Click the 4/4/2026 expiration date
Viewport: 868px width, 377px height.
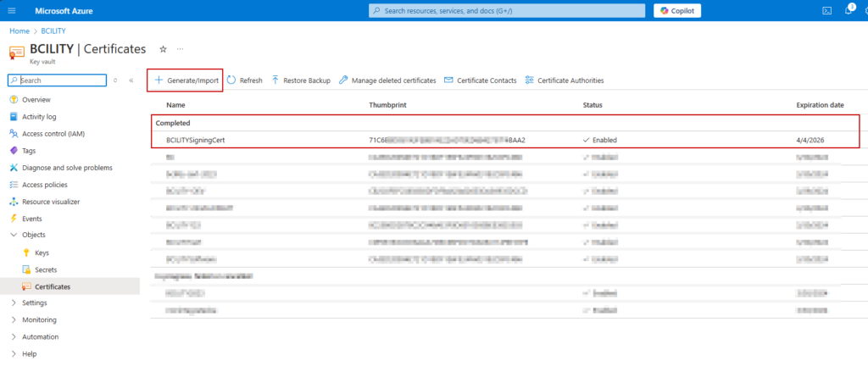[810, 140]
